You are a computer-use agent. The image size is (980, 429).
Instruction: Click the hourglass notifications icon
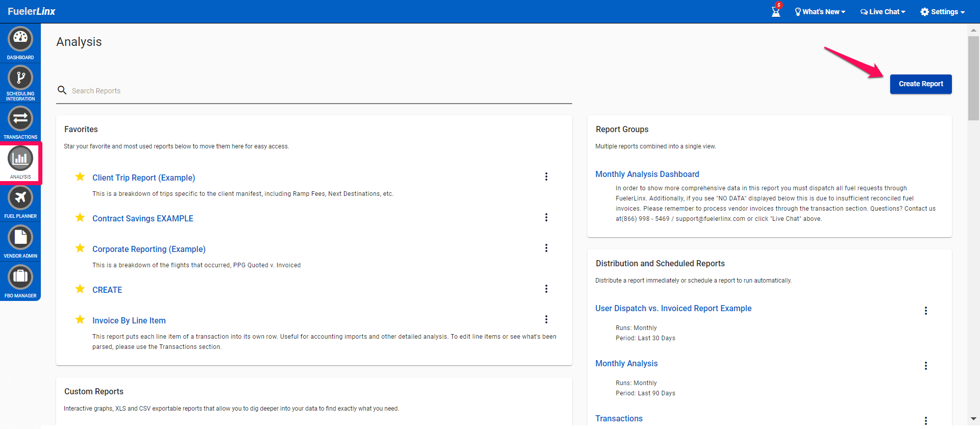pyautogui.click(x=776, y=11)
